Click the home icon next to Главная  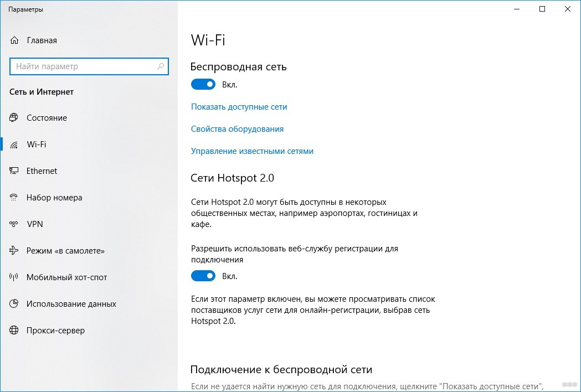14,40
